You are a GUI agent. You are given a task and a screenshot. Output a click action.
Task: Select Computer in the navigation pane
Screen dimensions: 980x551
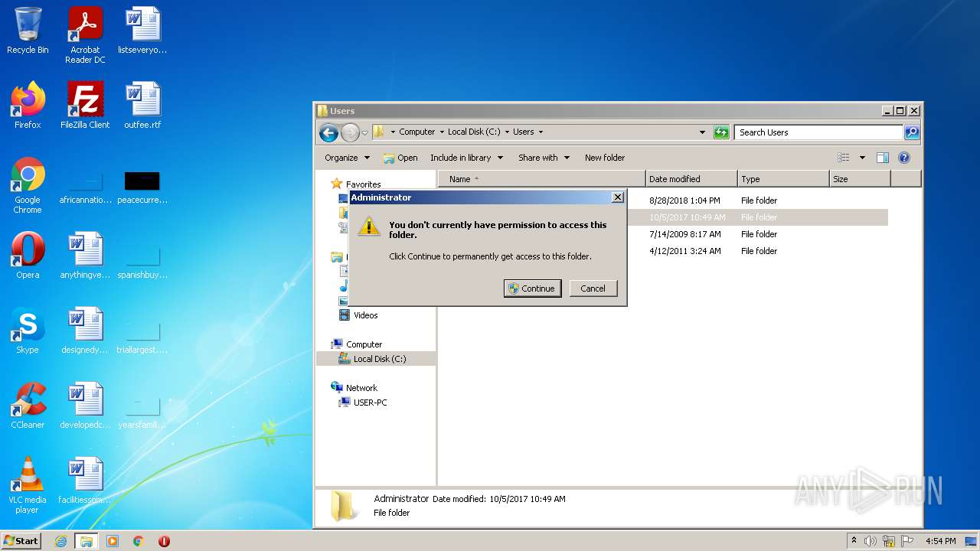click(x=357, y=344)
